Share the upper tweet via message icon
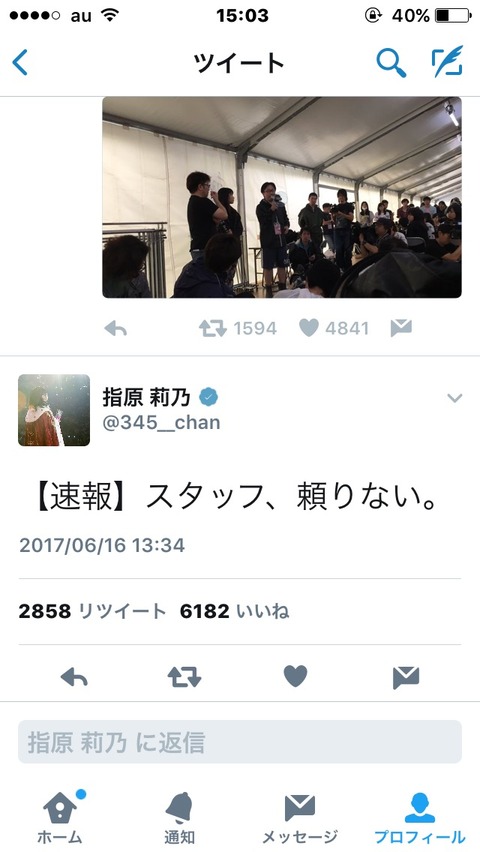The image size is (480, 852). tap(401, 328)
